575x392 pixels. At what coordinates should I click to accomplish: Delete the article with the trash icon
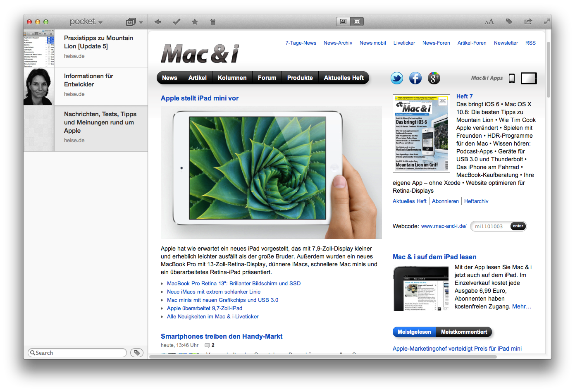(212, 22)
